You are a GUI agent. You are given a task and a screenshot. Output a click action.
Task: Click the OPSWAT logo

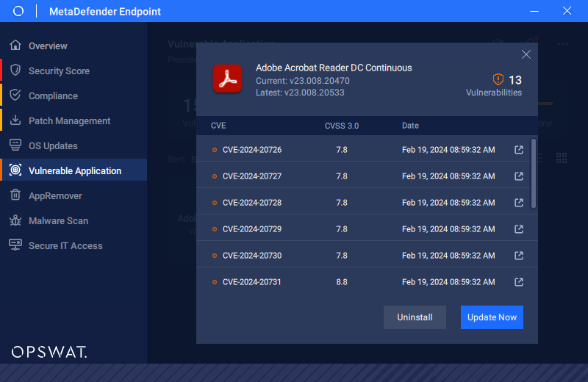pyautogui.click(x=49, y=352)
